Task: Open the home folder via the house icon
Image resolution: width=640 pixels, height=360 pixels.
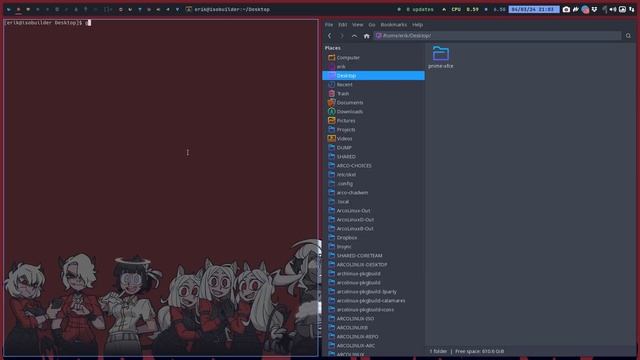Action: click(367, 36)
